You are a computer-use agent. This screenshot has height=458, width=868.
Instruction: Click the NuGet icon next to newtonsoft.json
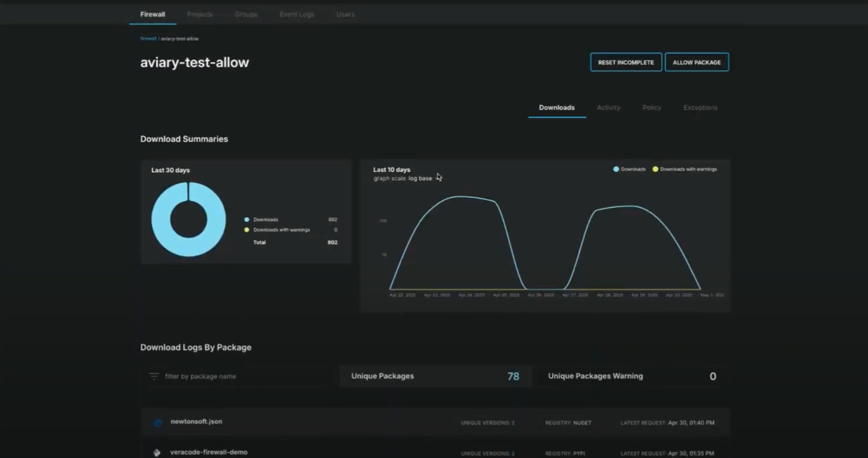(x=157, y=423)
